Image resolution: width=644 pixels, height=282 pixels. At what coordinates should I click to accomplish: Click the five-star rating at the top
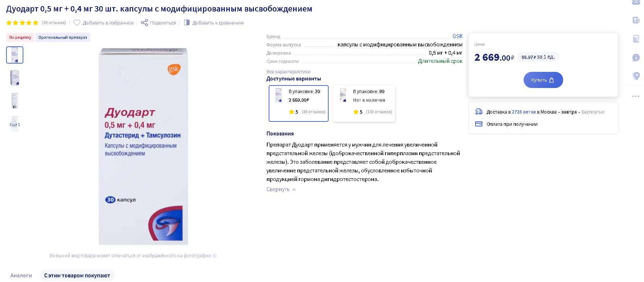tap(22, 23)
